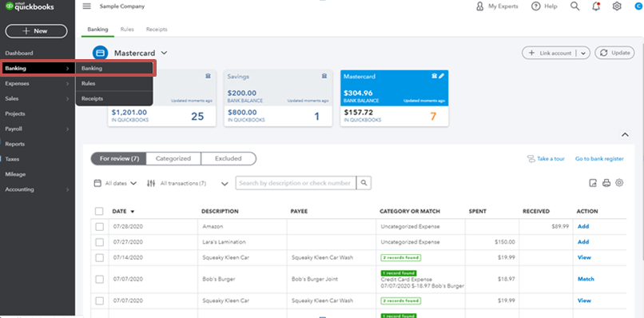This screenshot has width=644, height=318.
Task: Open Mileage in the sidebar
Action: [15, 175]
